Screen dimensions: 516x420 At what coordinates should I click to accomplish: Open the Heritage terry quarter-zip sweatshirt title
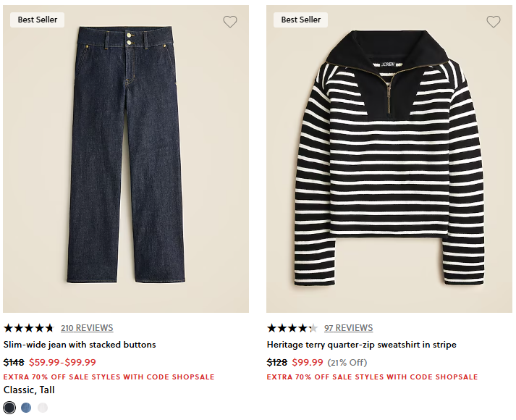362,345
